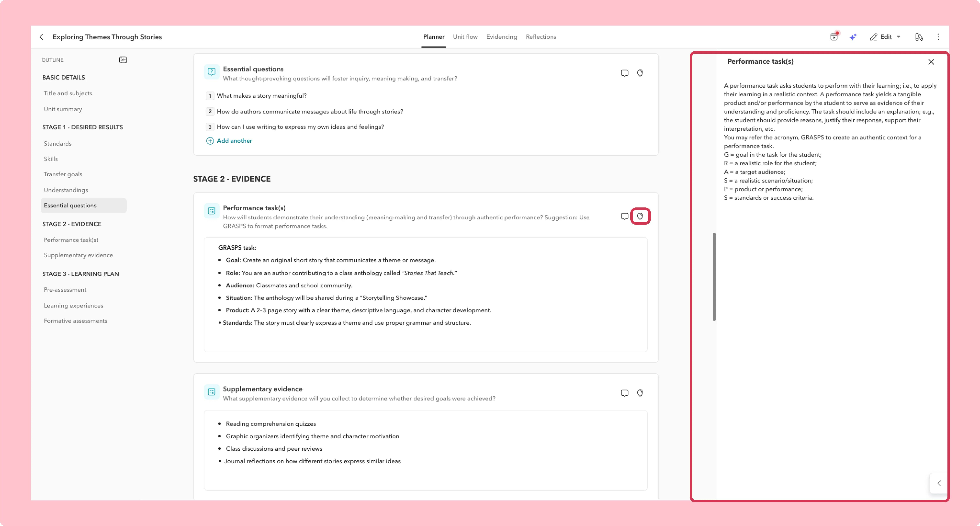Select Essential questions in outline
The height and width of the screenshot is (526, 980).
tap(84, 206)
